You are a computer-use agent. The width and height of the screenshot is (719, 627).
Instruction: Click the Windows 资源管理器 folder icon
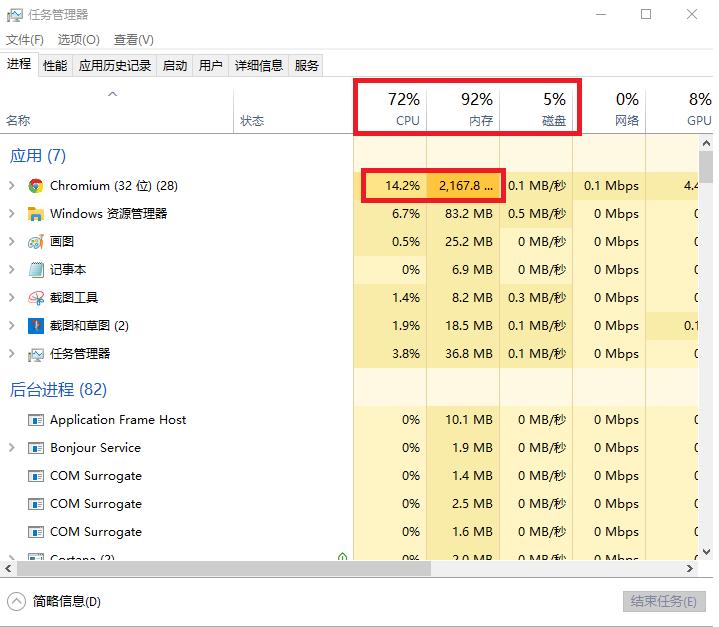coord(35,214)
